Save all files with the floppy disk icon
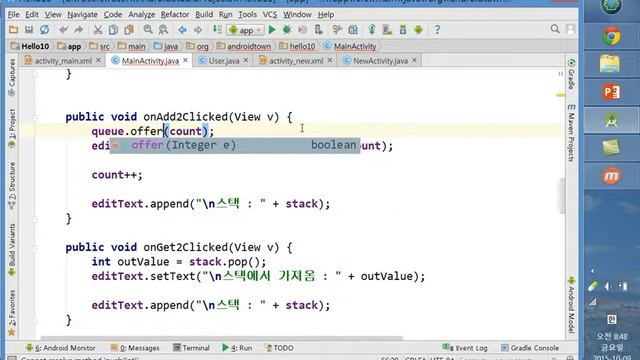640x360 pixels. click(29, 30)
